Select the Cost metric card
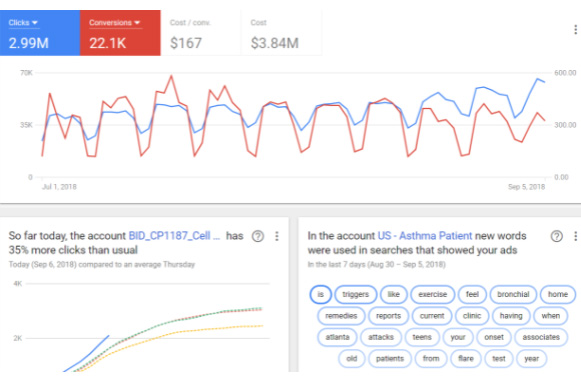Screen dimensions: 581x382 pyautogui.click(x=281, y=33)
